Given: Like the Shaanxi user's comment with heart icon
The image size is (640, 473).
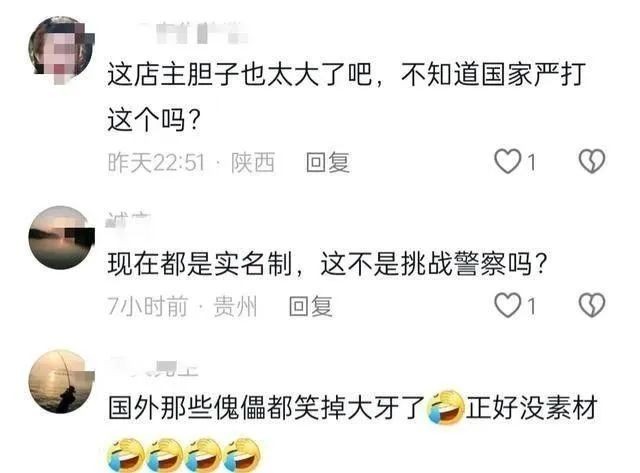Looking at the screenshot, I should coord(508,162).
